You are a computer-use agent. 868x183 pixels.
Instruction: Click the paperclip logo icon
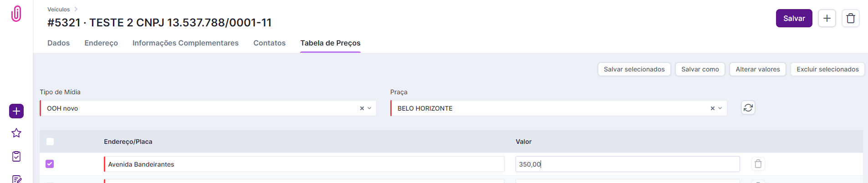(16, 14)
